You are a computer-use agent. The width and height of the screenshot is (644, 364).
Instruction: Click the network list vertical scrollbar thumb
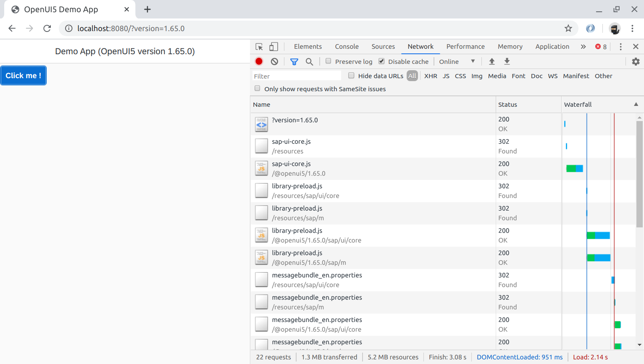pyautogui.click(x=639, y=174)
